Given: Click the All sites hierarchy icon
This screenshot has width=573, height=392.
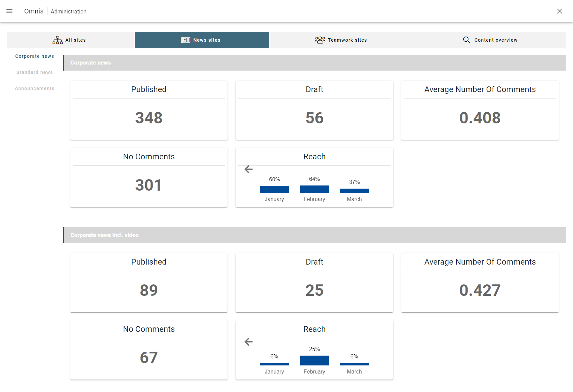Looking at the screenshot, I should coord(57,40).
